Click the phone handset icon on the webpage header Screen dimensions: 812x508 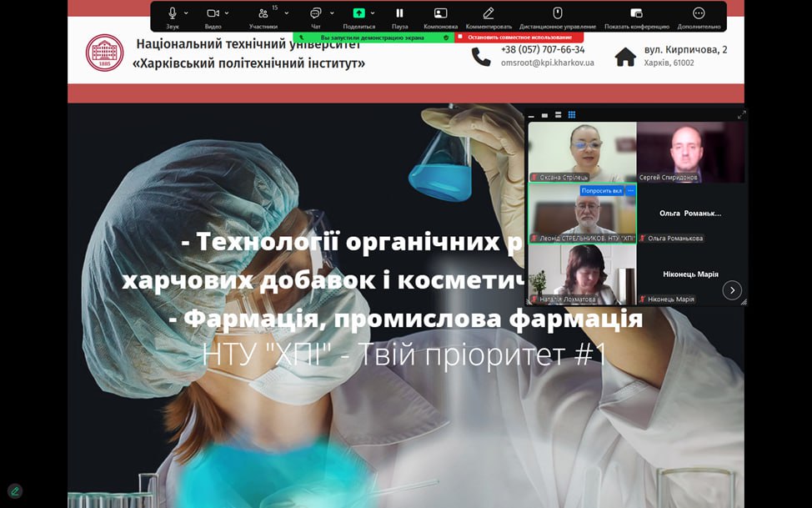pos(480,57)
